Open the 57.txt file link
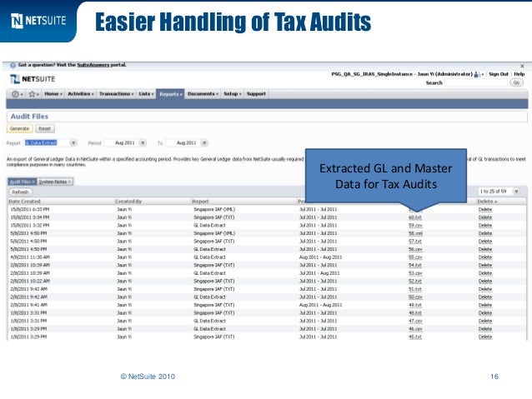This screenshot has height=399, width=532. (x=415, y=242)
